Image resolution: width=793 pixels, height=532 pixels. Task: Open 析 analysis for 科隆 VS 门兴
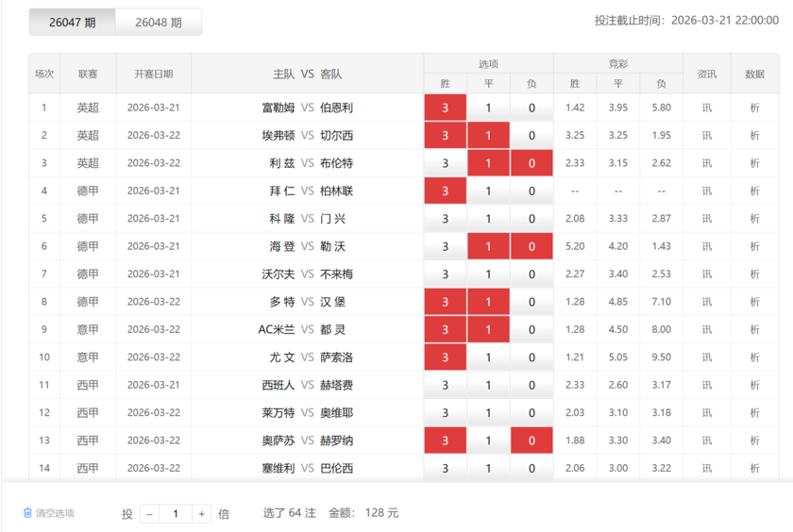(754, 219)
